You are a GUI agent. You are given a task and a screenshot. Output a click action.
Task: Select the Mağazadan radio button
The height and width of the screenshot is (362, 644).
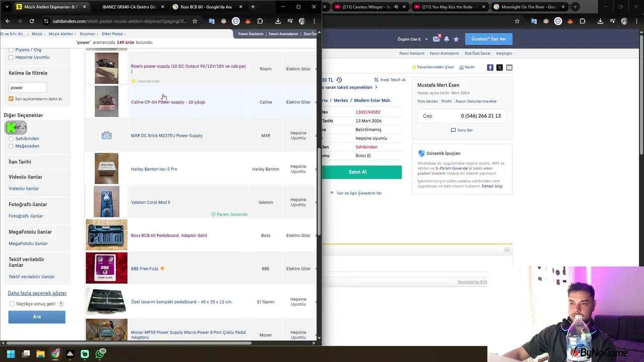click(11, 146)
